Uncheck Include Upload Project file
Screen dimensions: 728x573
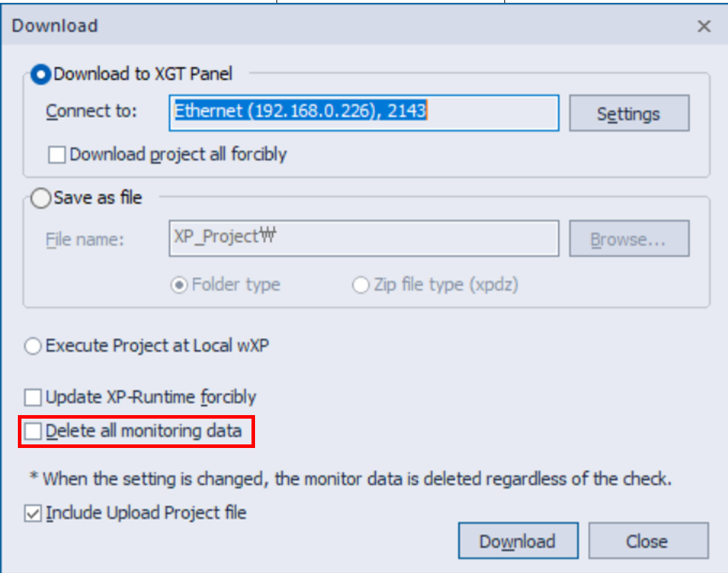[32, 513]
